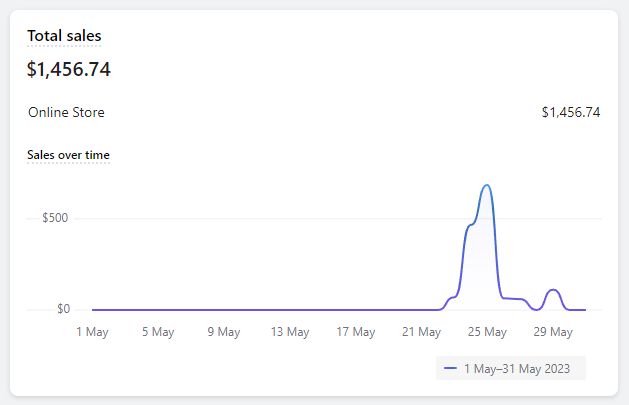Click the 9 May axis label
The width and height of the screenshot is (629, 405).
(224, 332)
